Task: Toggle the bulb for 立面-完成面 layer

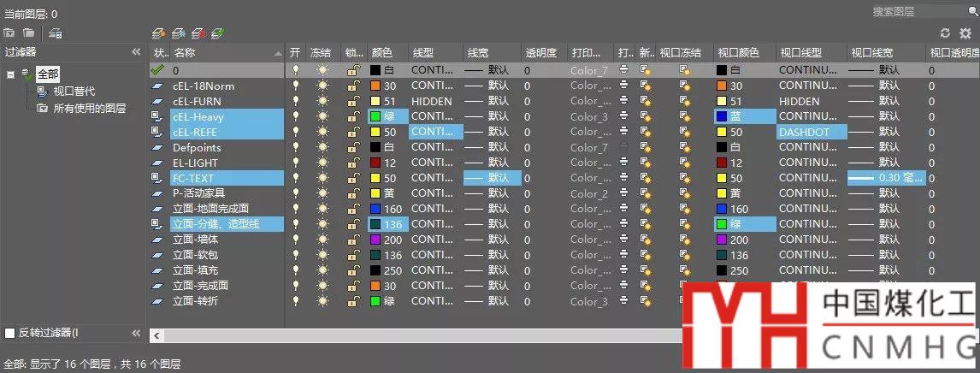Action: [x=296, y=286]
